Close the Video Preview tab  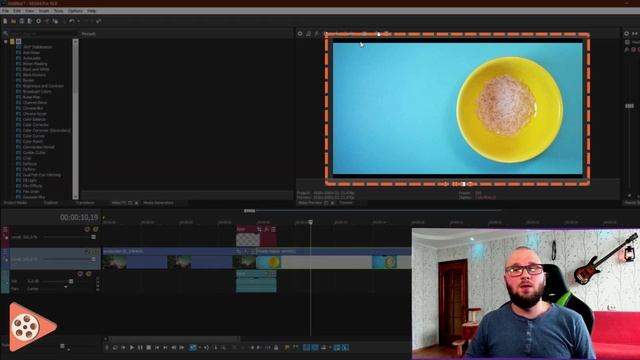click(332, 203)
